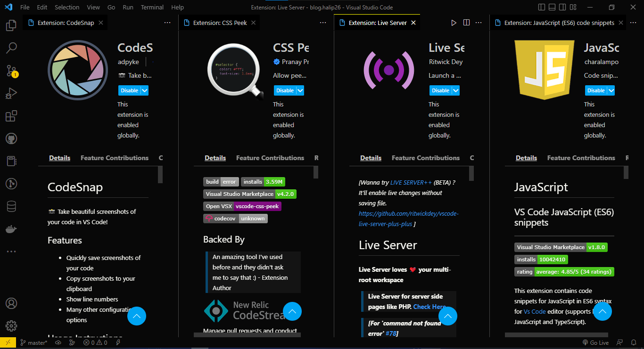This screenshot has height=349, width=644.
Task: Close the Extension: Live Server tab
Action: pyautogui.click(x=413, y=23)
